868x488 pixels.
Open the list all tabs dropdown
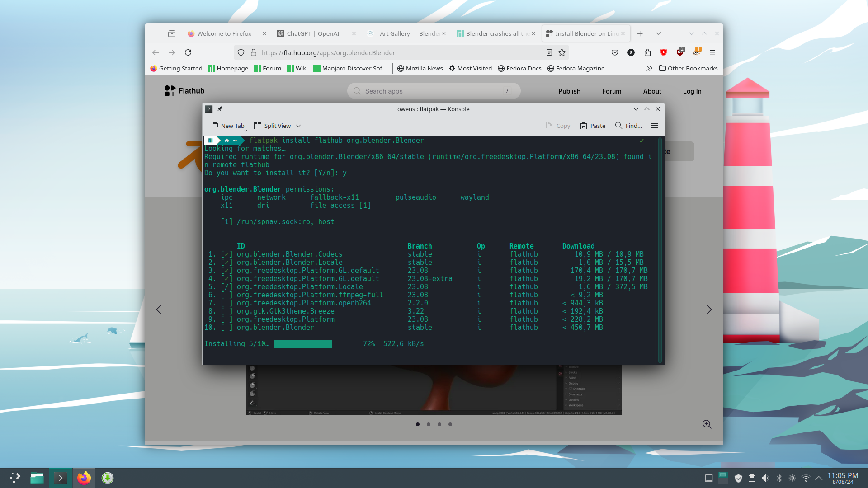(x=658, y=33)
